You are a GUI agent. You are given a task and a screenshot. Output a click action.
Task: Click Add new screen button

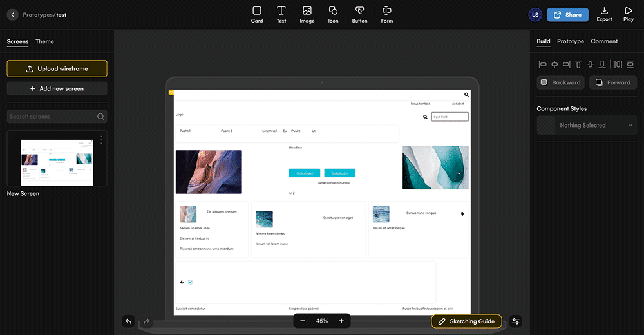[x=57, y=88]
